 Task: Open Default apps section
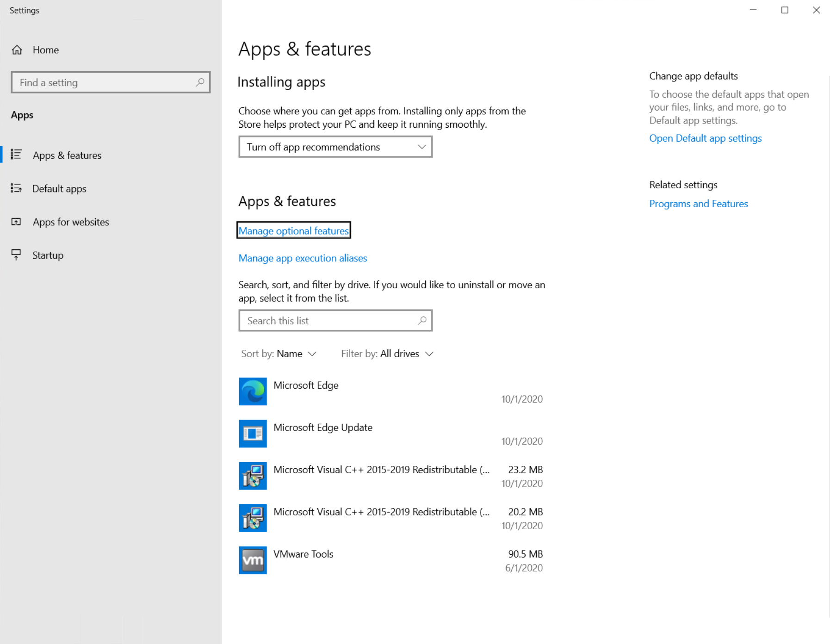tap(59, 189)
